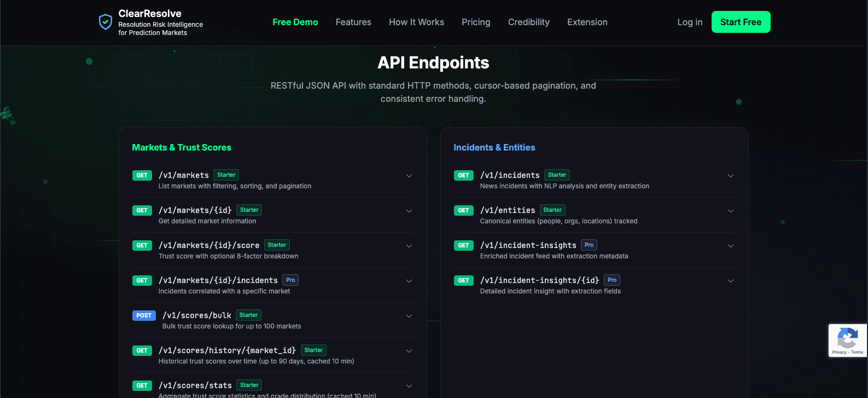
Task: Click Starter badge beside /v1/scores/history/{market_id}
Action: point(313,350)
